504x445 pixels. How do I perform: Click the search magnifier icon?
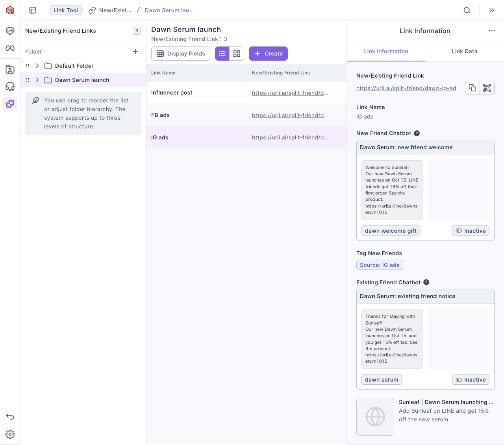[x=467, y=10]
